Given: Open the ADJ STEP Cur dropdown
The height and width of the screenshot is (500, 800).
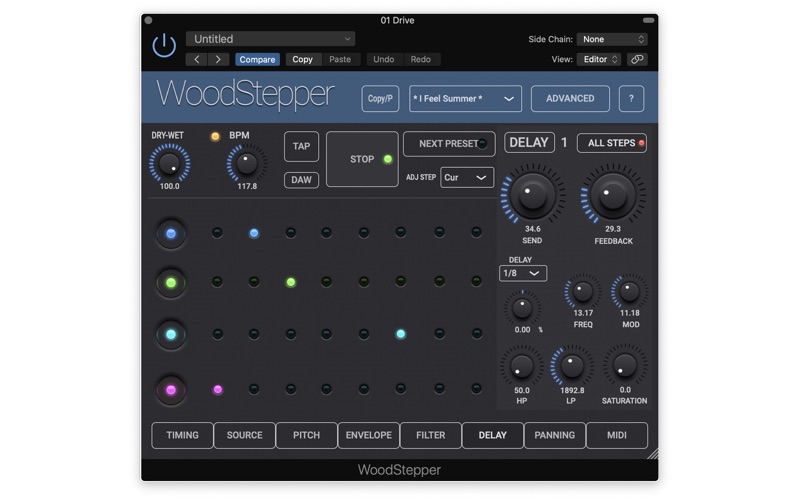Looking at the screenshot, I should tap(467, 178).
